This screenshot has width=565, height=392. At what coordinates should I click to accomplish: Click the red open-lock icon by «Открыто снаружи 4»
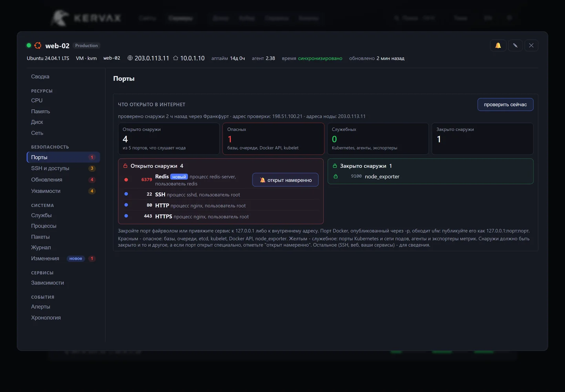click(x=126, y=166)
